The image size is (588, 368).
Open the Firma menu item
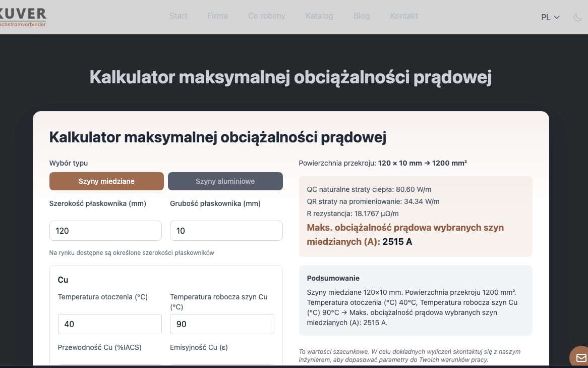[x=217, y=16]
